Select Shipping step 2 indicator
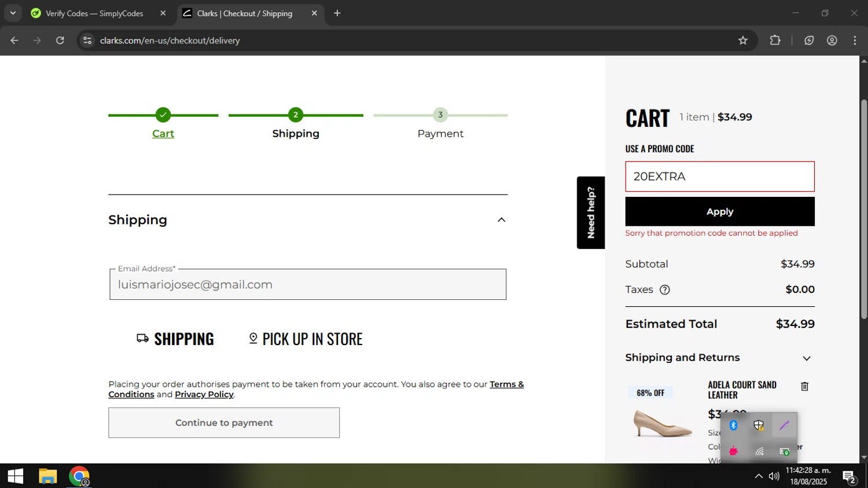 click(296, 115)
